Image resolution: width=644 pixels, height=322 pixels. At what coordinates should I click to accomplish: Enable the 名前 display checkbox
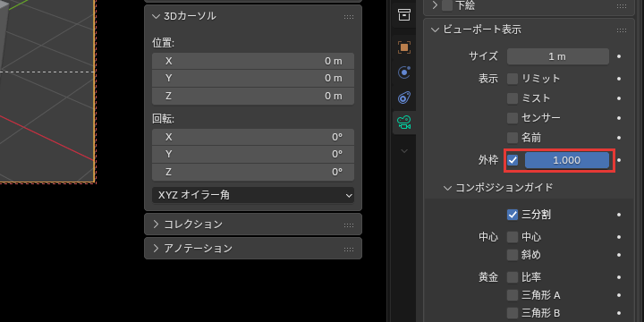point(513,138)
